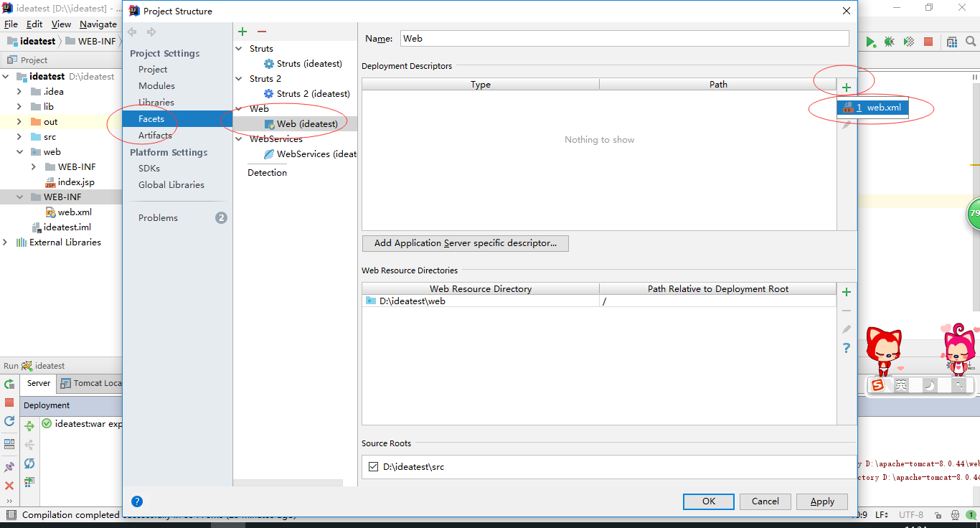980x528 pixels.
Task: Click the Apply button
Action: 821,501
